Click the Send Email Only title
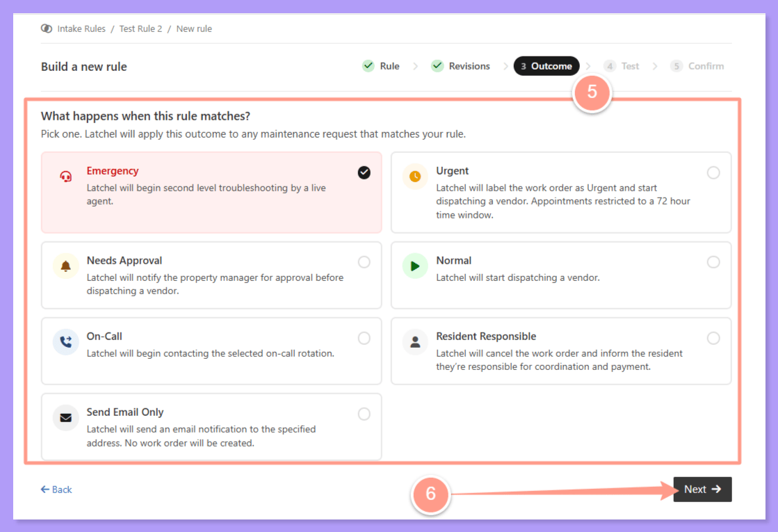 (x=125, y=412)
